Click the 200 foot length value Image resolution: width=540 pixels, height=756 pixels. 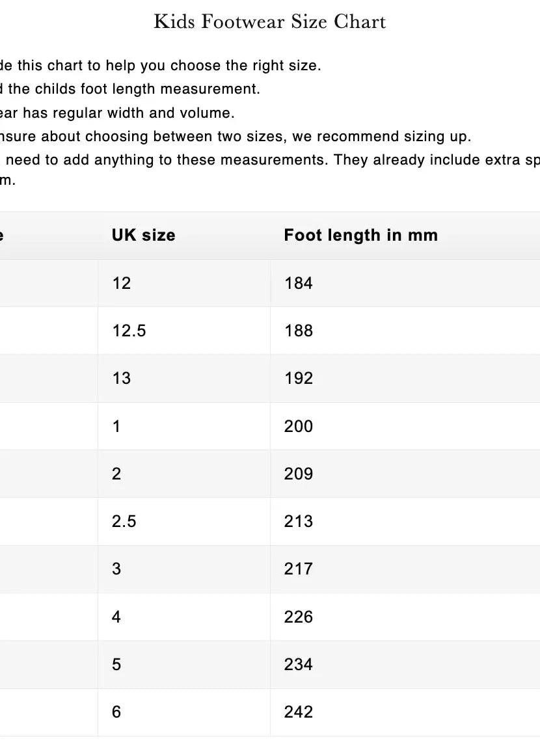(299, 426)
